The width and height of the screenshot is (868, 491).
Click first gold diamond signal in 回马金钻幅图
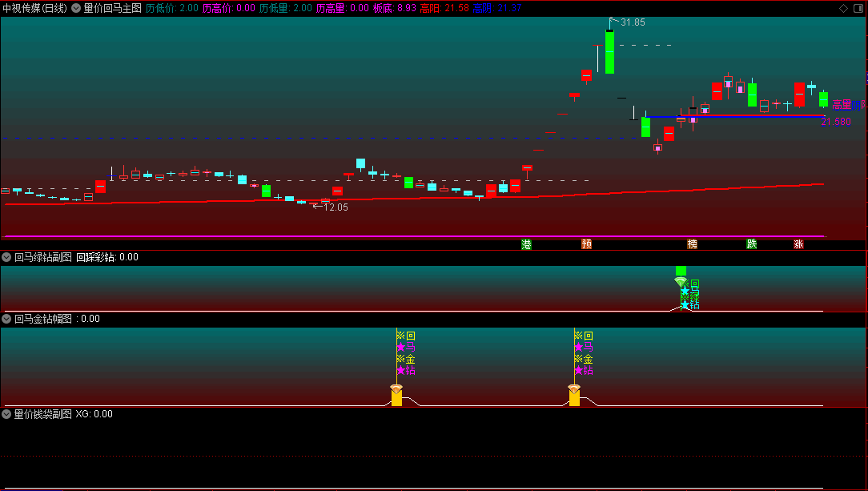coord(396,389)
